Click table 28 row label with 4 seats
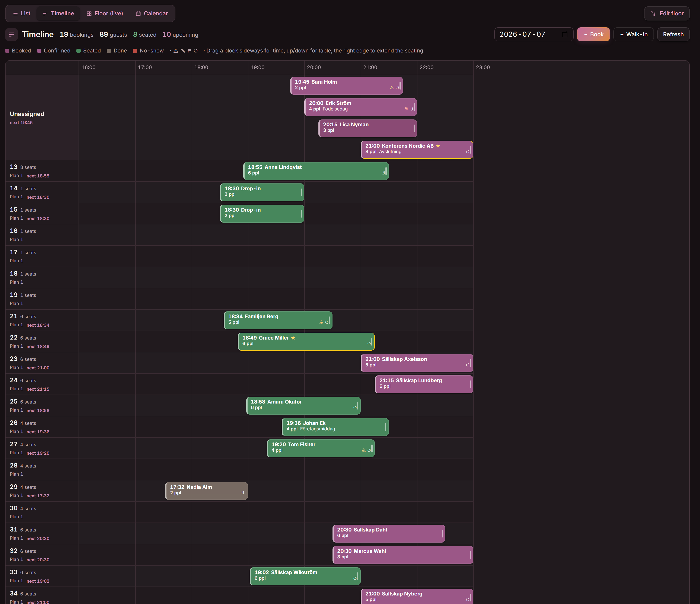 coord(42,470)
